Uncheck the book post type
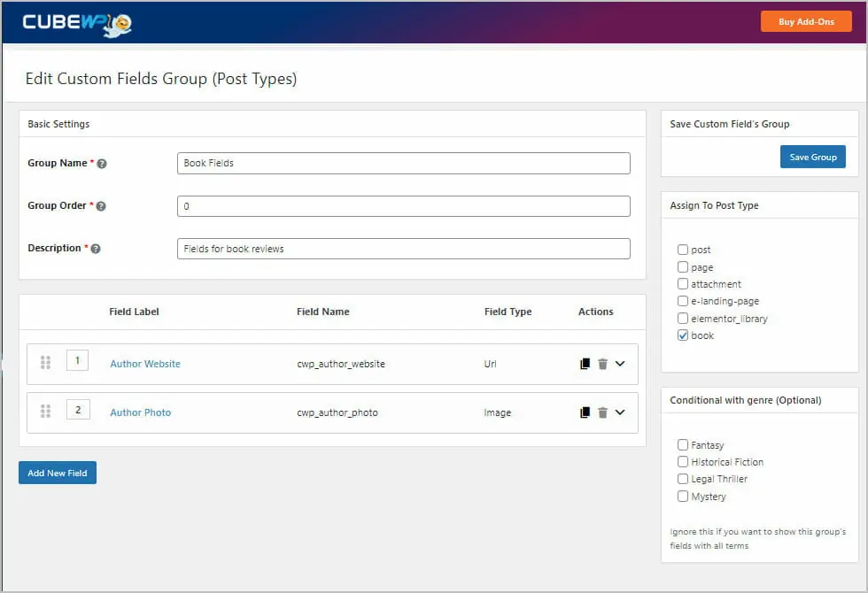Image resolution: width=868 pixels, height=593 pixels. point(683,335)
